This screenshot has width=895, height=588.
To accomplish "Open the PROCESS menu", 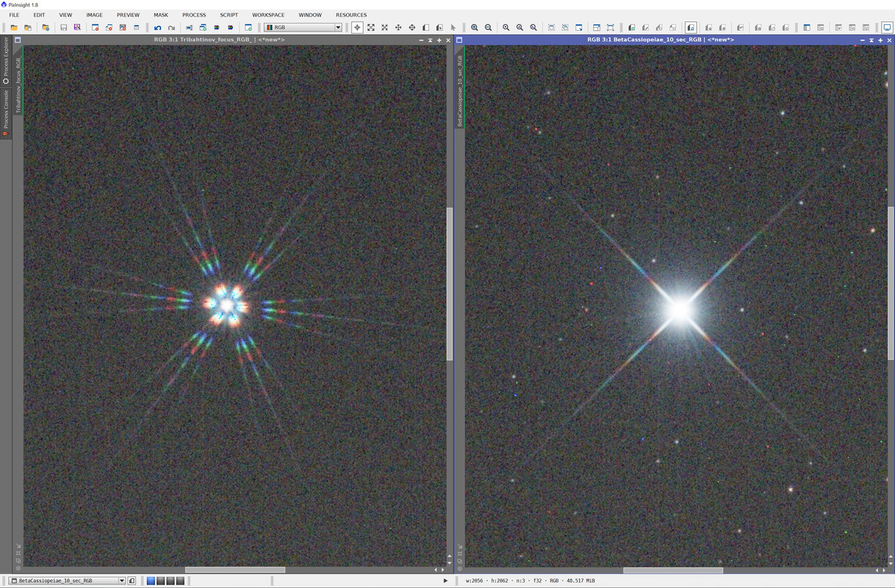I will 194,15.
